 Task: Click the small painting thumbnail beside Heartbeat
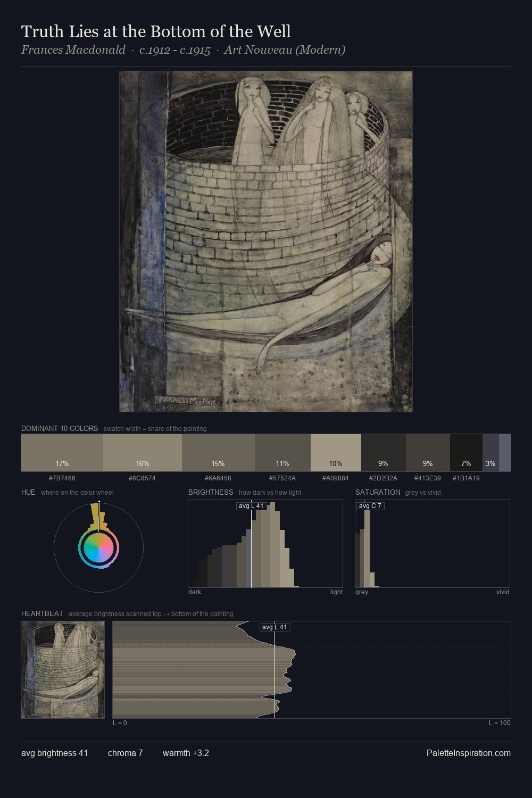(63, 670)
